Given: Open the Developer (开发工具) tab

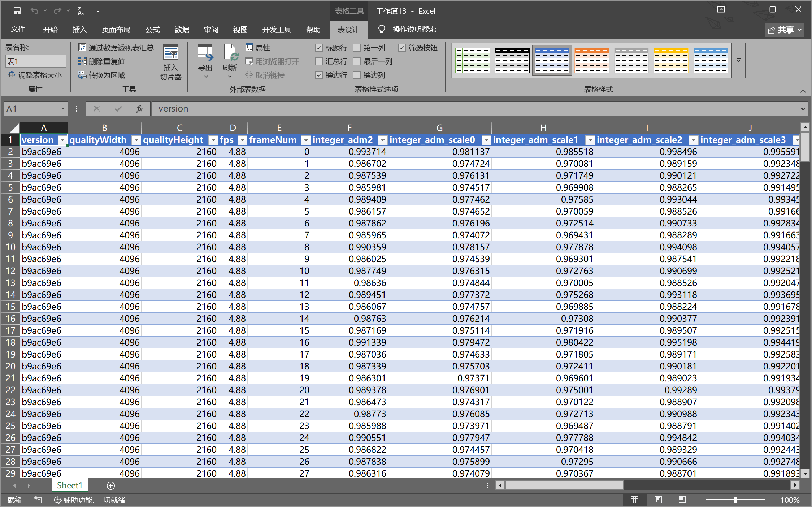Looking at the screenshot, I should pyautogui.click(x=277, y=30).
